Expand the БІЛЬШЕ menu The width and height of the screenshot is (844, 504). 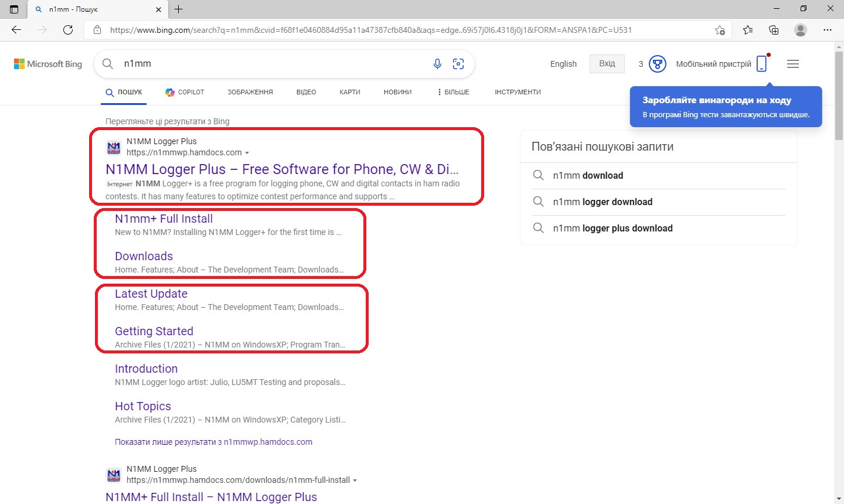(453, 92)
